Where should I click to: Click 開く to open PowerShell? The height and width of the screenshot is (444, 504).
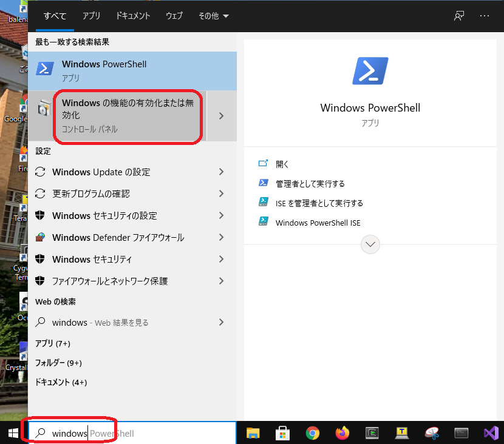pyautogui.click(x=282, y=164)
